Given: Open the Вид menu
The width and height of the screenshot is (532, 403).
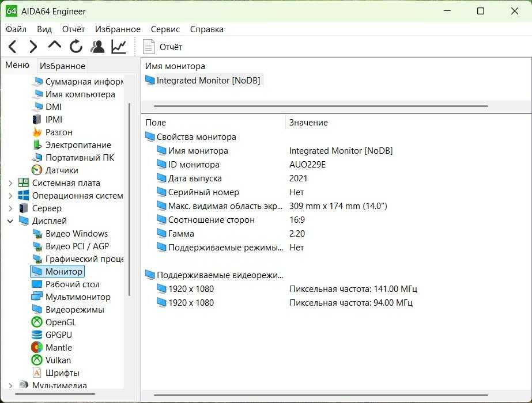Looking at the screenshot, I should (x=44, y=29).
